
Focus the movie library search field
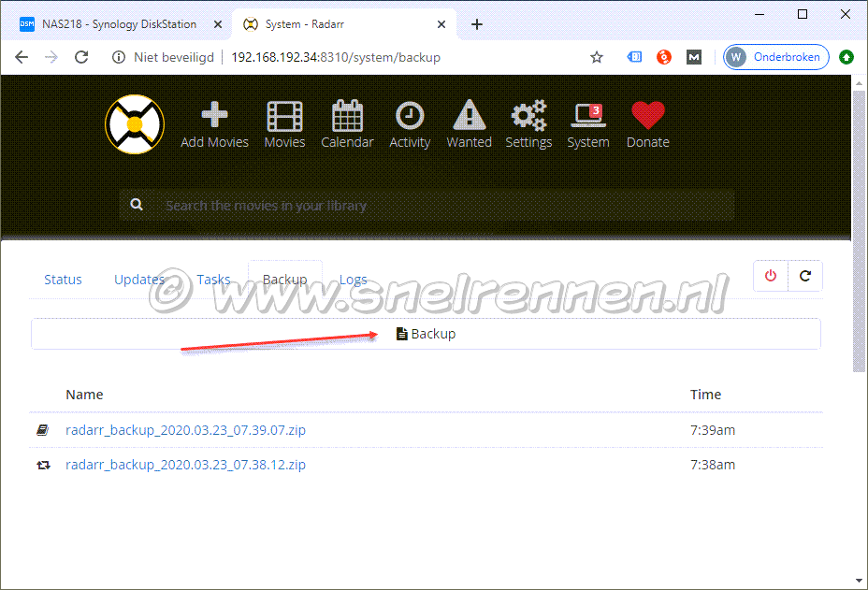pos(427,206)
